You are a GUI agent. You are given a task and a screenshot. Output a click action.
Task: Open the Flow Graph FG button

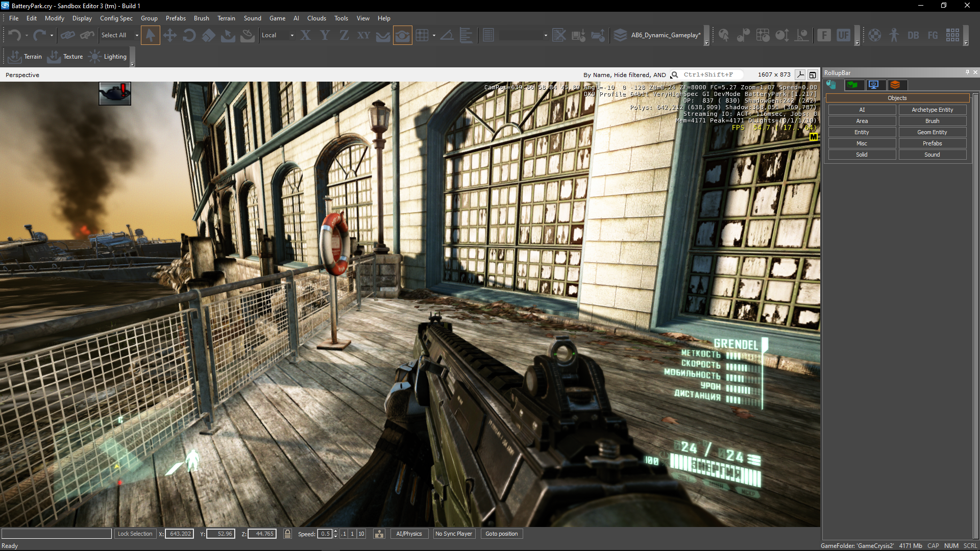click(x=933, y=35)
